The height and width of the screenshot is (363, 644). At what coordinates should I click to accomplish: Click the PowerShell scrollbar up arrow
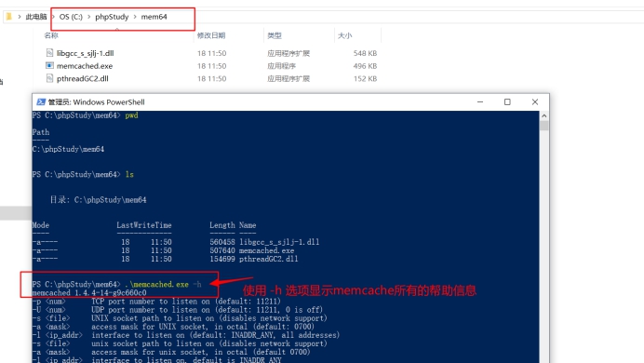click(x=544, y=115)
